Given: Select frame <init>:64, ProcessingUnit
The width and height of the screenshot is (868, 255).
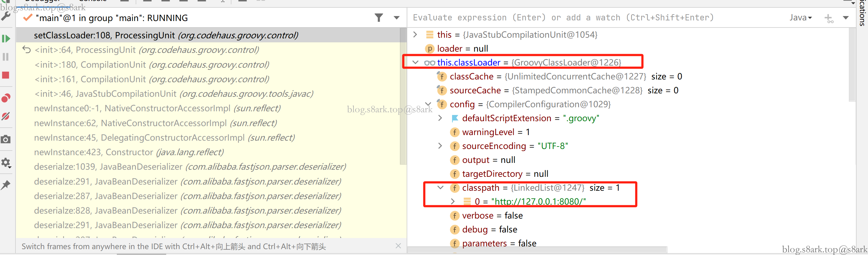Looking at the screenshot, I should click(x=146, y=50).
